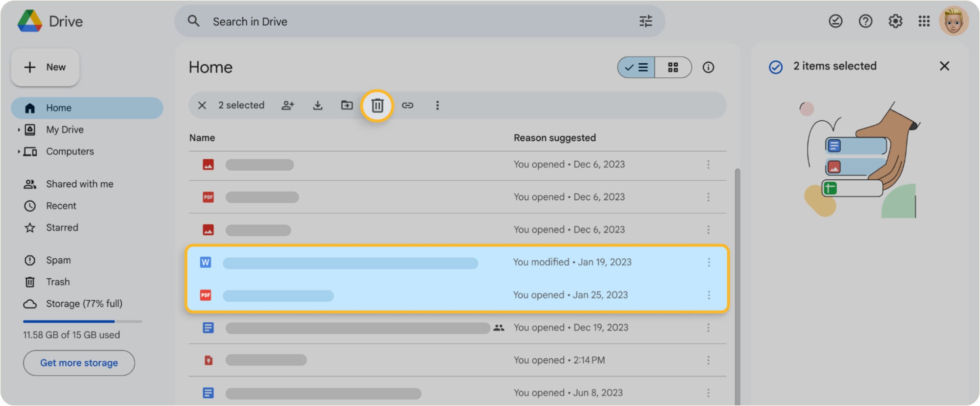Viewport: 980px width, 406px height.
Task: Switch to grid view layout
Action: [x=673, y=67]
